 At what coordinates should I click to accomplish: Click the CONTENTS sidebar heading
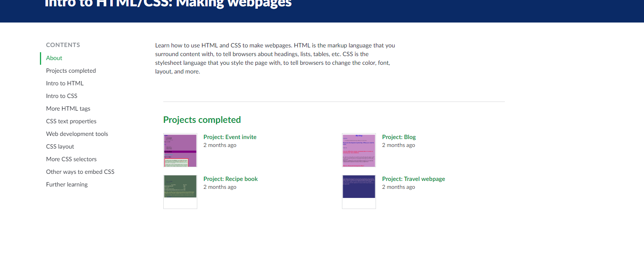coord(63,45)
